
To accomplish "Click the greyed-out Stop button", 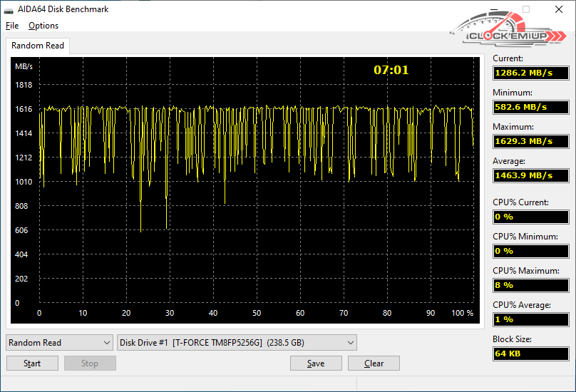I will pyautogui.click(x=90, y=363).
